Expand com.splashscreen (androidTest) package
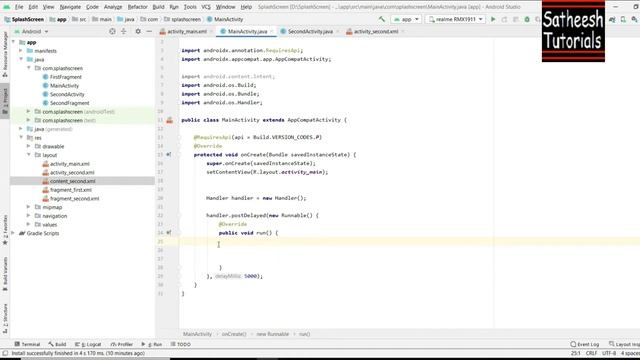This screenshot has width=640, height=360. pyautogui.click(x=28, y=111)
